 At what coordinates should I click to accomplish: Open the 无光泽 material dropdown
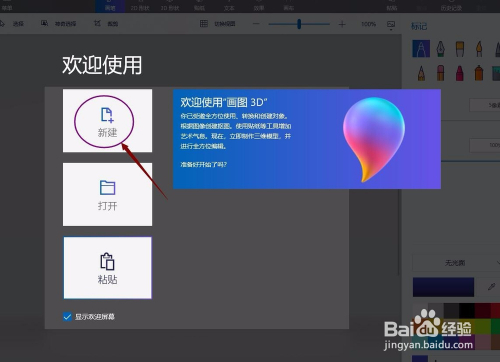(456, 263)
